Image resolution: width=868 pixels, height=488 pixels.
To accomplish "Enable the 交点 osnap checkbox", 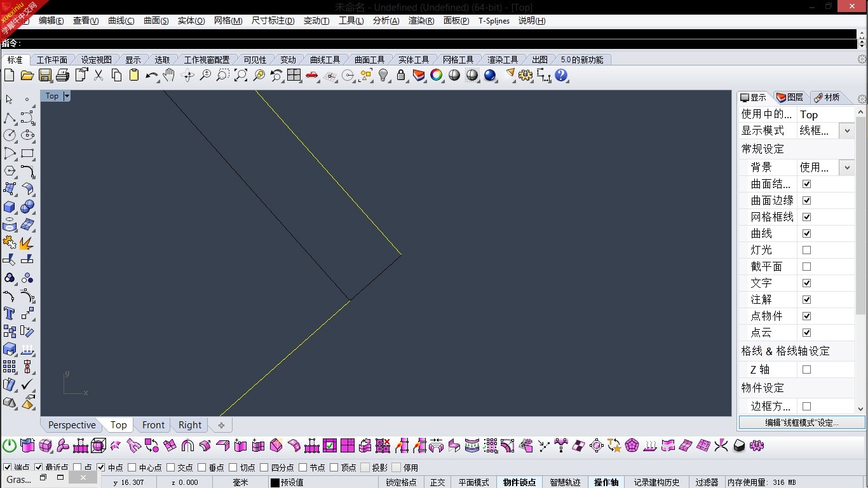I will [171, 468].
